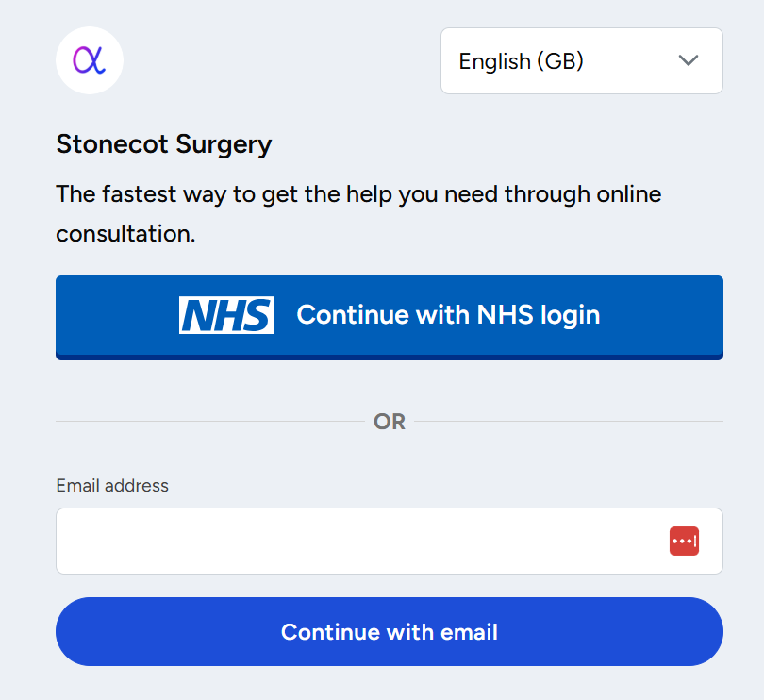Click the purple alpha logo icon
Screen dimensions: 764x700
[x=90, y=60]
